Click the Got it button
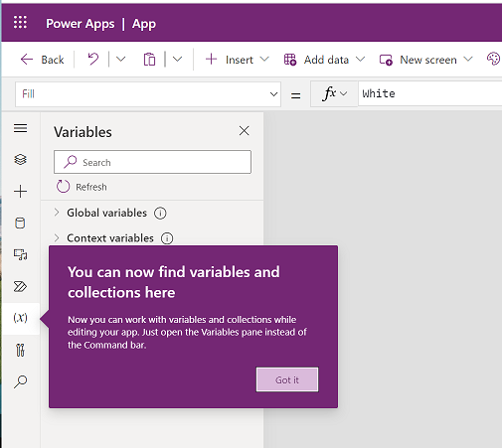 287,379
